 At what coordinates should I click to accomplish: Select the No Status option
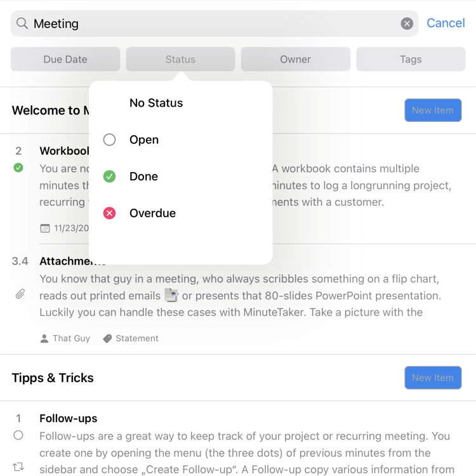tap(156, 103)
